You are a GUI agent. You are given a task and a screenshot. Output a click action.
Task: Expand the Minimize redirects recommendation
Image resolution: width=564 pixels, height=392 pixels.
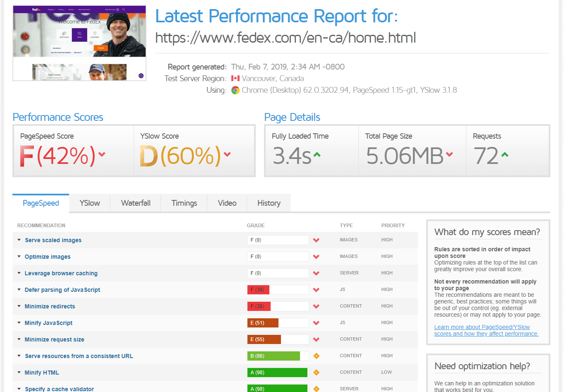(x=19, y=306)
